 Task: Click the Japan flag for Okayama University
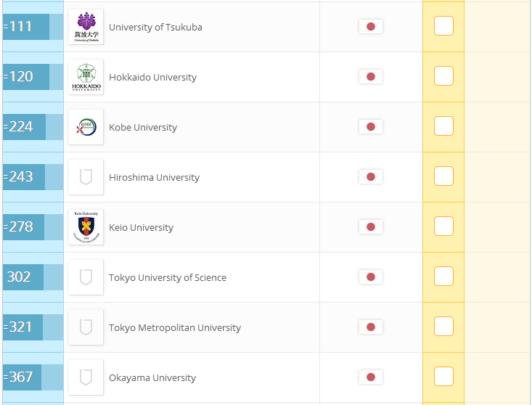371,377
